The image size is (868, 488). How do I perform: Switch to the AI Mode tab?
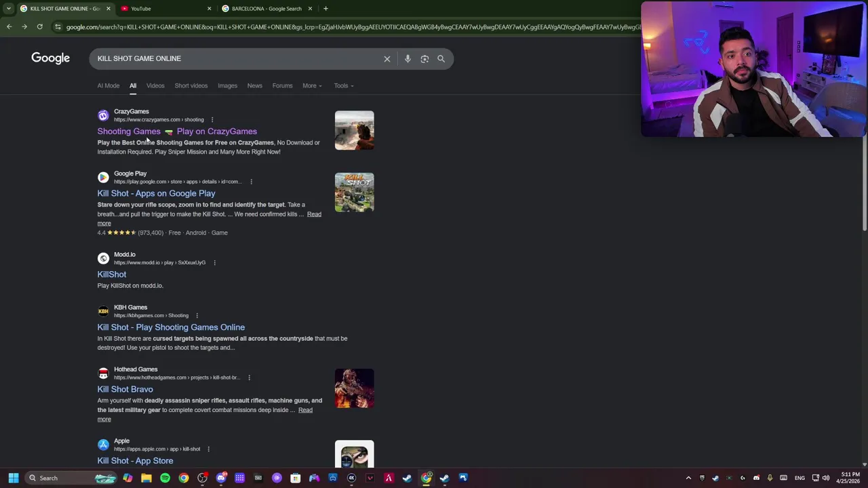point(108,86)
